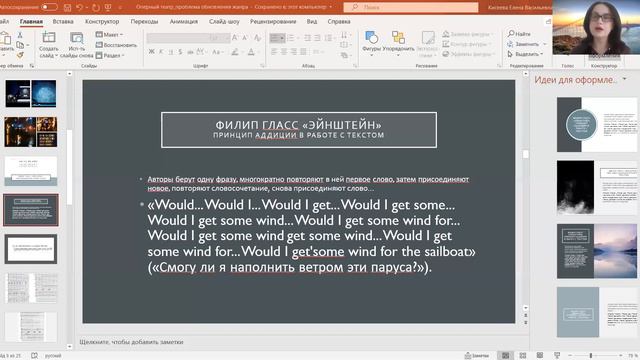Click the Cut scissors icon

[x=20, y=36]
